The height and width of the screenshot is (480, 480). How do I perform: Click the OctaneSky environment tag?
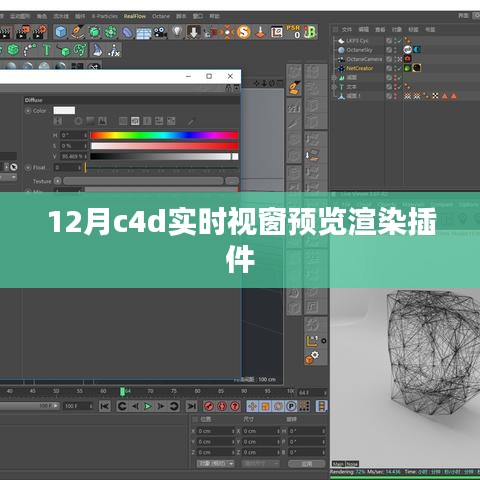pos(408,50)
